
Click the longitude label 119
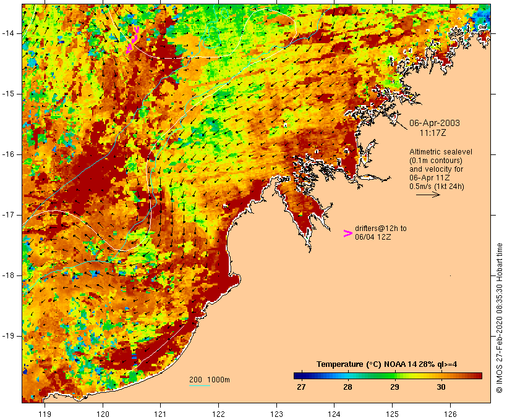(45, 414)
